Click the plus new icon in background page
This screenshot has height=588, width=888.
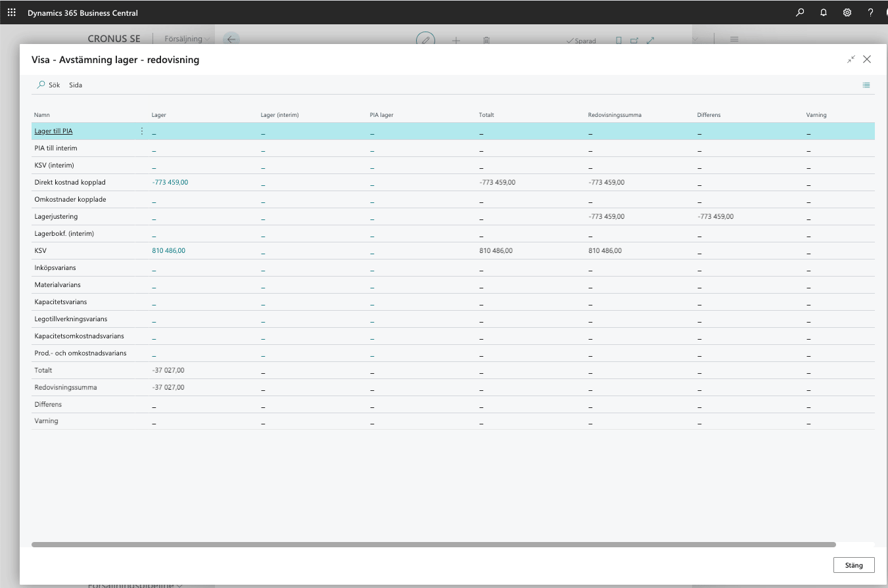456,40
